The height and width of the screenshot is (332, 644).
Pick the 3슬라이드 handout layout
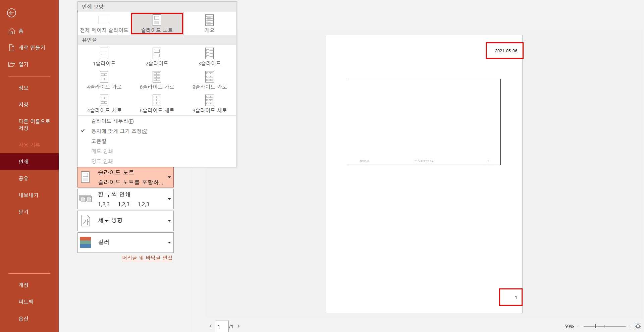[x=210, y=57]
